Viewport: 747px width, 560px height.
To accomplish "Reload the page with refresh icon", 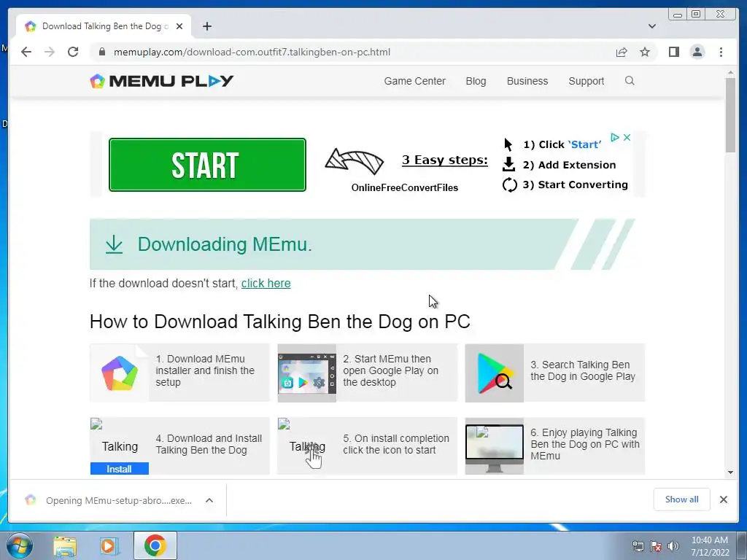I will (73, 52).
